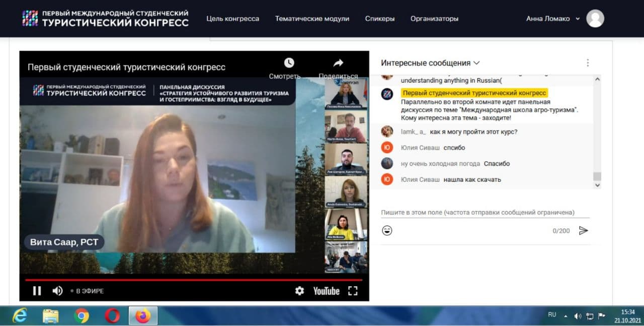
Task: Click the chat scroll down arrow
Action: (x=597, y=185)
